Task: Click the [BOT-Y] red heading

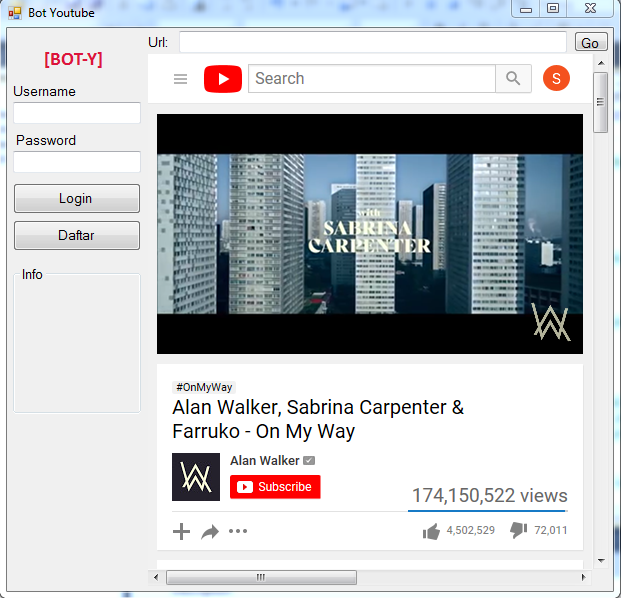Action: click(73, 59)
